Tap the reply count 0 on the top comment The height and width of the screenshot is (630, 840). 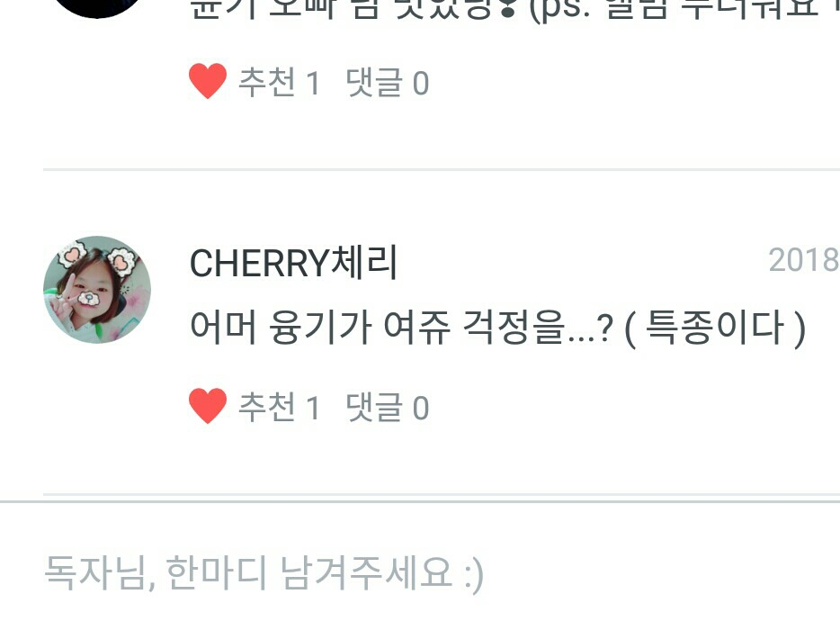[421, 85]
